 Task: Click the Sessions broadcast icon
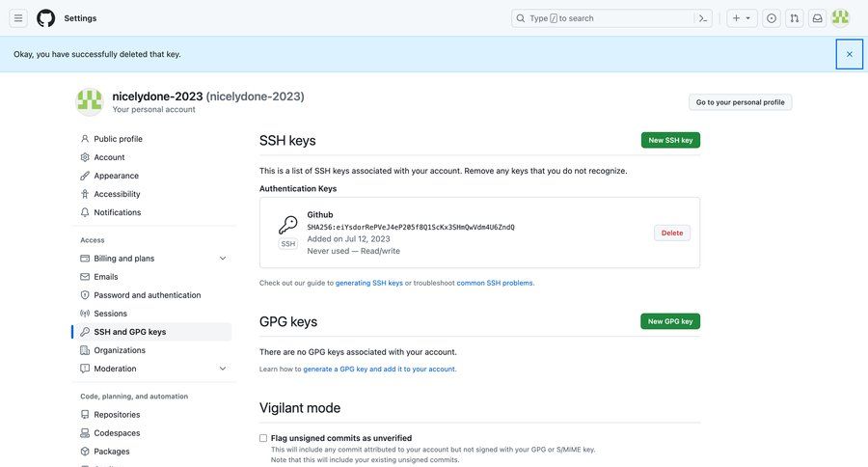tap(85, 313)
